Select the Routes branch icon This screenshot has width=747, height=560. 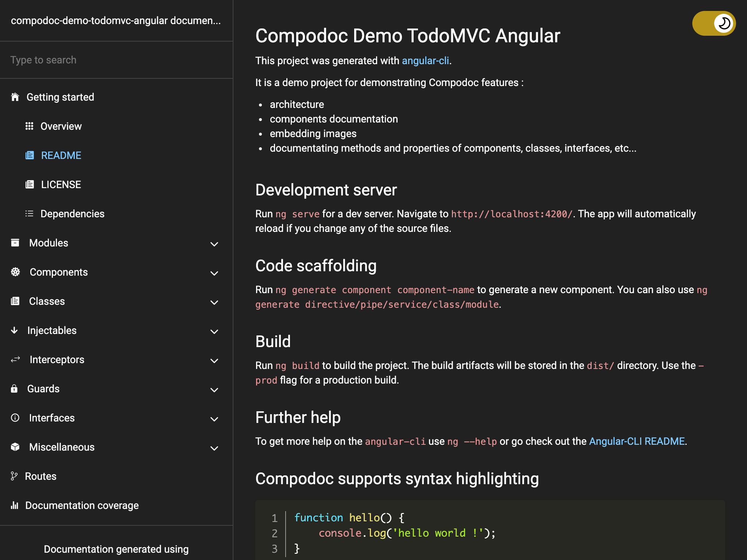pos(14,476)
